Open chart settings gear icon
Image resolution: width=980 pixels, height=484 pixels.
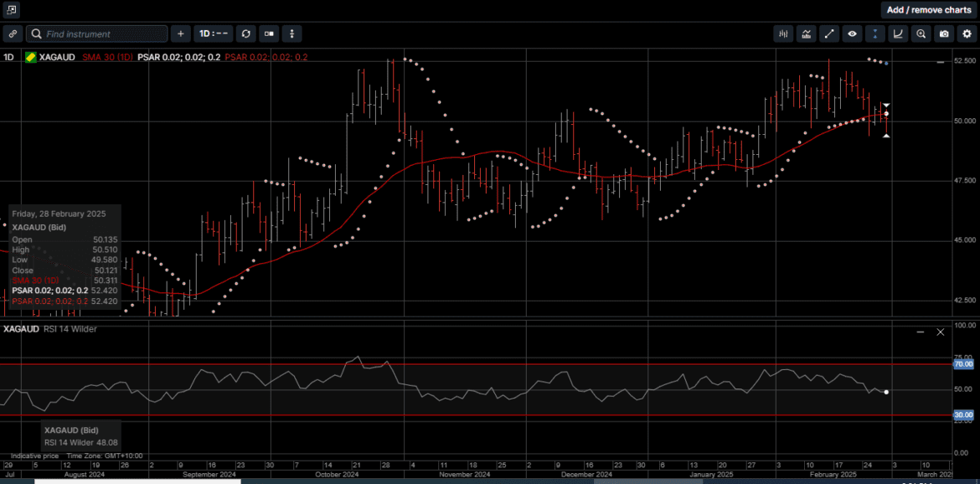(967, 34)
